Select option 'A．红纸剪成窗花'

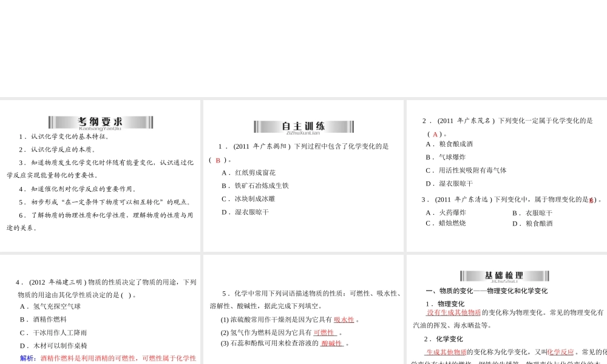[248, 173]
